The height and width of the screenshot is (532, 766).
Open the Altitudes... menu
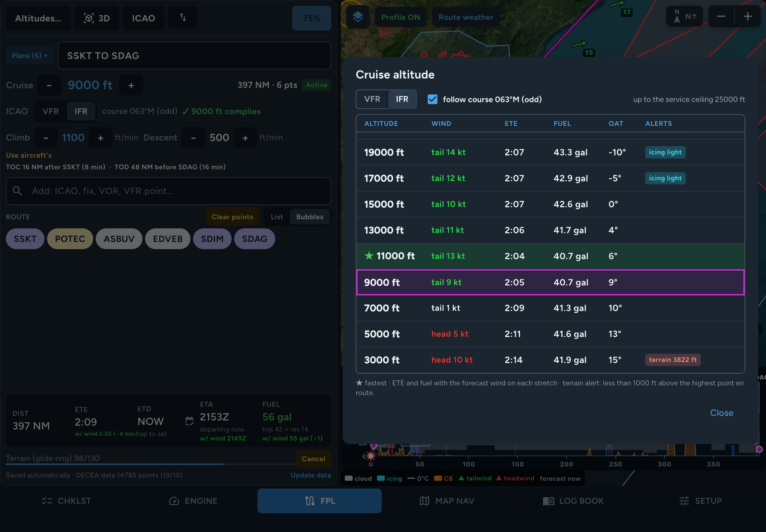[x=38, y=18]
